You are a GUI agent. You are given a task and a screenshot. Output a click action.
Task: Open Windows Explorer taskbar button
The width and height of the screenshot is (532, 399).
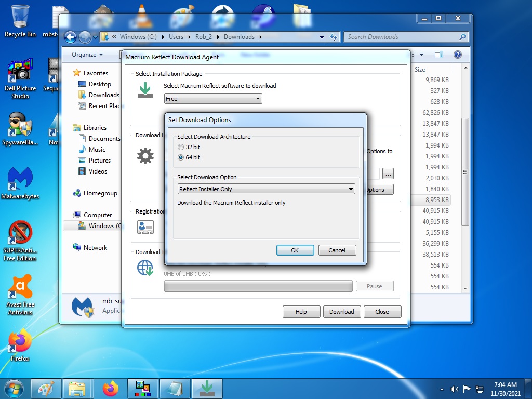click(77, 389)
